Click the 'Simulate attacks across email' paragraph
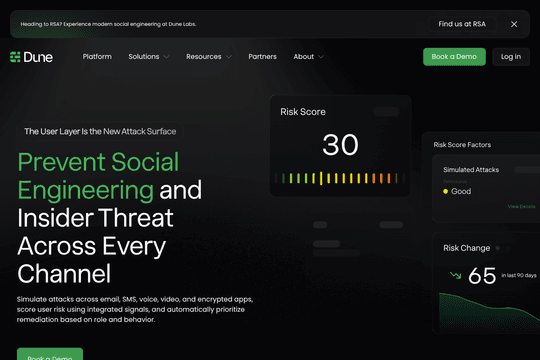 [135, 309]
